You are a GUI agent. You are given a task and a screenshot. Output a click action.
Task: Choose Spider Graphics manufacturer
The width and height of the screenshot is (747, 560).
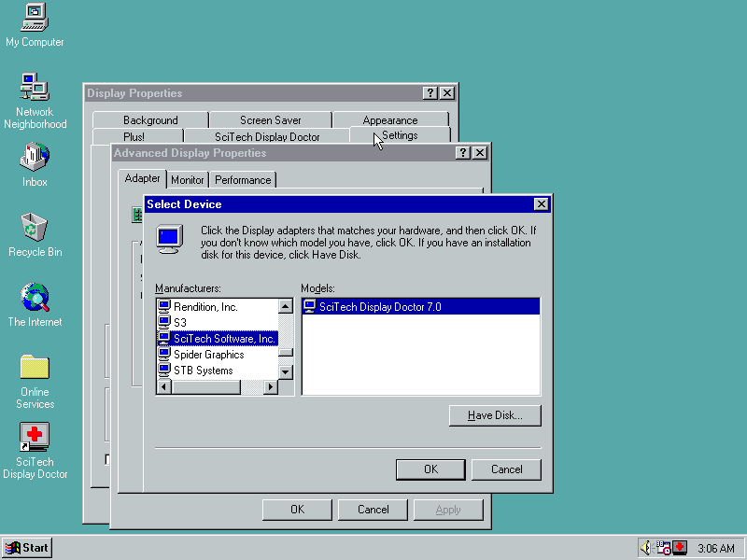tap(208, 355)
